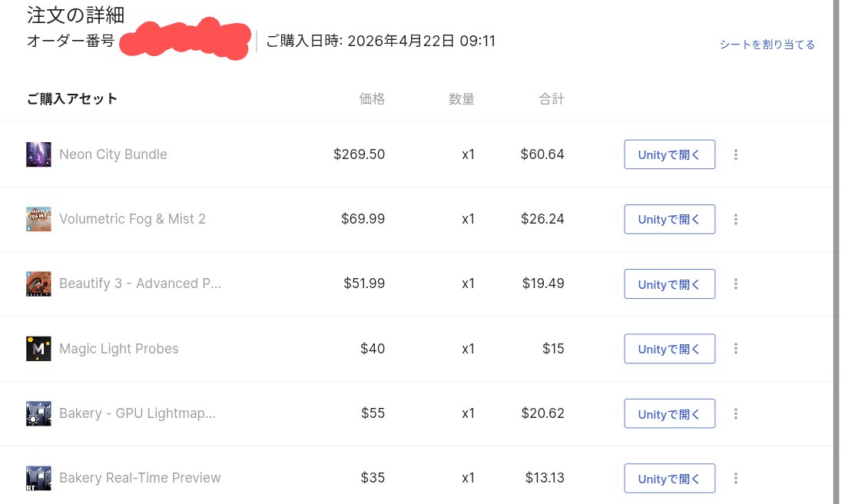
Task: Click the Volumetric Fog & Mist 2 thumbnail
Action: click(38, 218)
